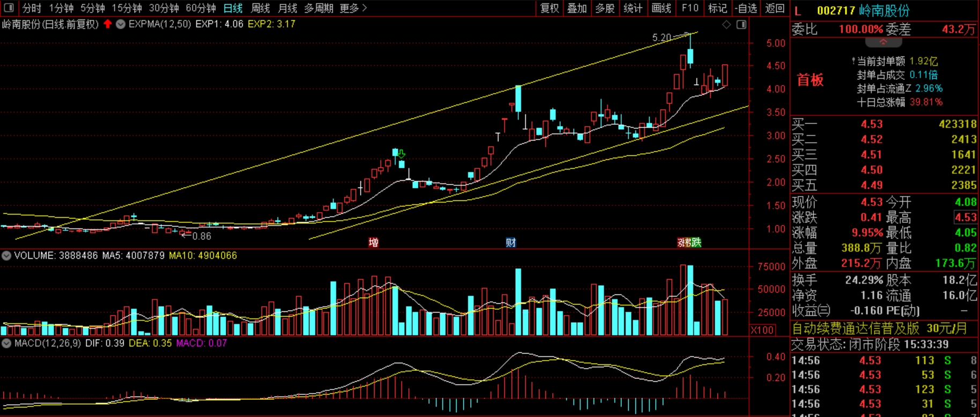This screenshot has height=417, width=980.
Task: Click the 买三 price 4.51 row
Action: click(x=885, y=154)
